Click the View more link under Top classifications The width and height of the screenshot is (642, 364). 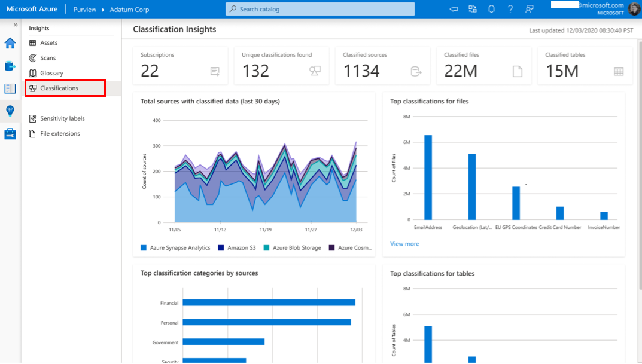[404, 243]
